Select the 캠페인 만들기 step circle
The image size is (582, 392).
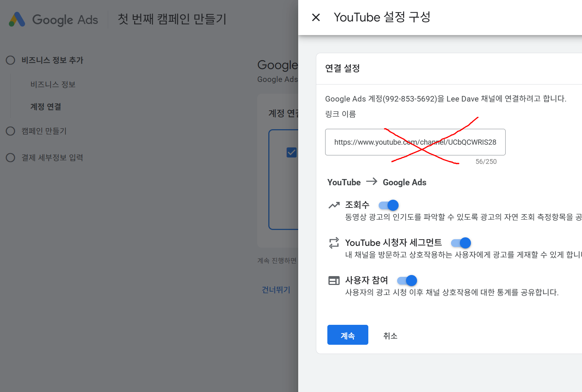(x=10, y=131)
